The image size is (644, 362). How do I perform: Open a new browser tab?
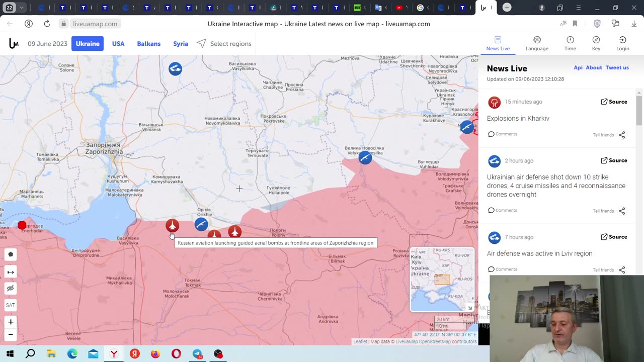pos(507,8)
